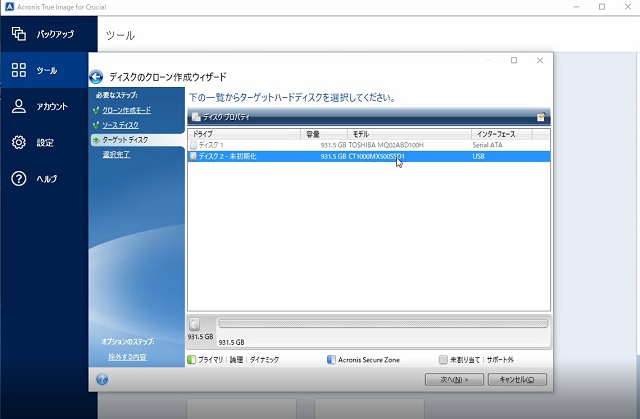
Task: Click the tools grid icon
Action: [x=19, y=70]
